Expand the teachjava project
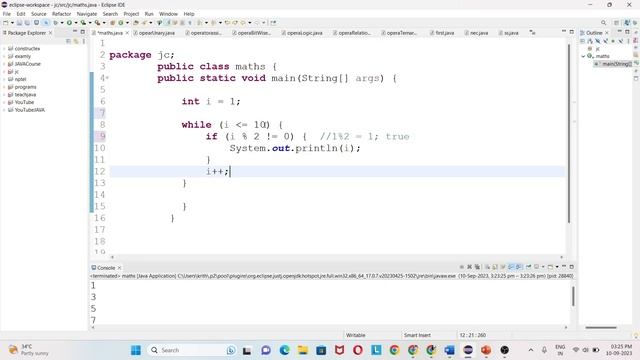 click(4, 95)
